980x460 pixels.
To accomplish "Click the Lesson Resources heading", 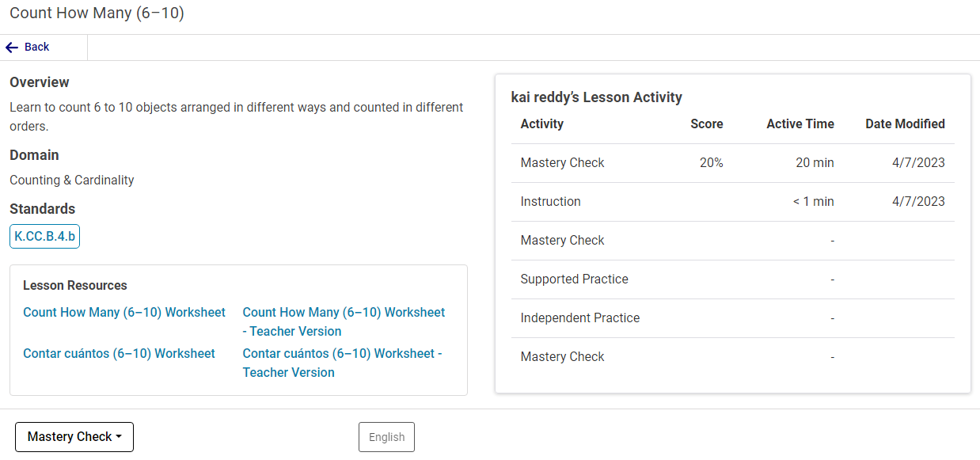I will [75, 286].
